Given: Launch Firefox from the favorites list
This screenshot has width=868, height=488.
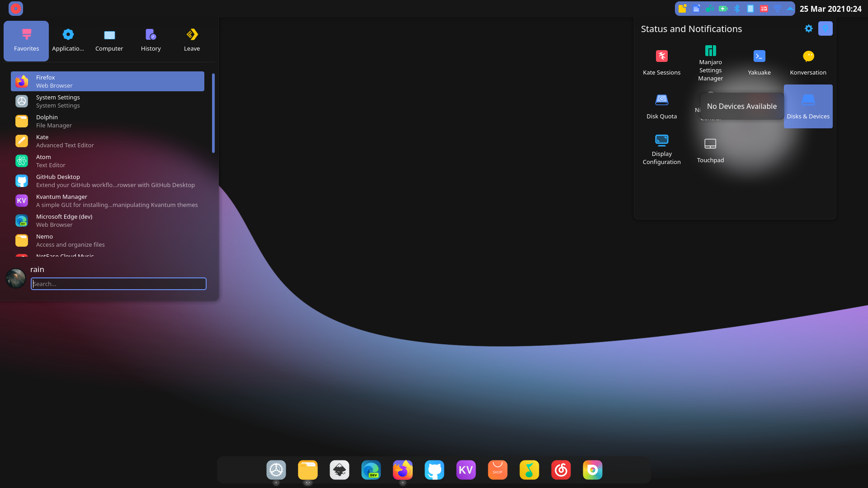Looking at the screenshot, I should tap(108, 81).
